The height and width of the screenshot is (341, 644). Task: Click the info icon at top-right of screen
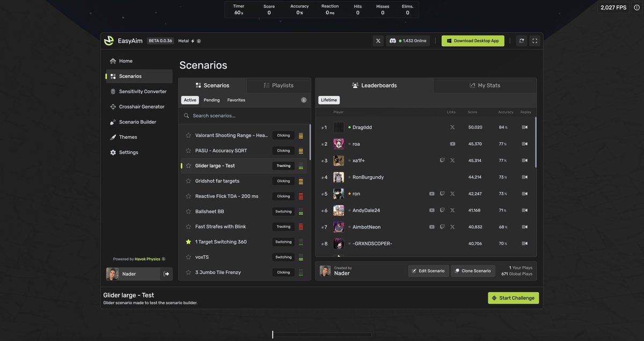[x=636, y=8]
